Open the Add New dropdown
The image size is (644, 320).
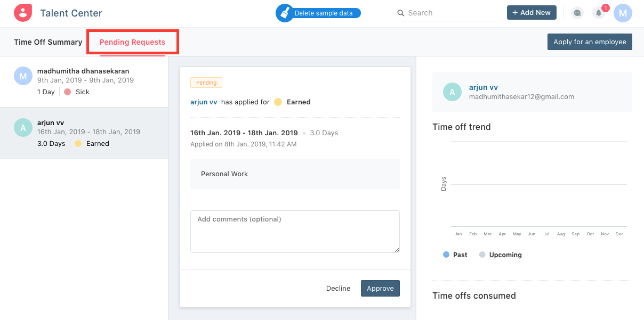(532, 12)
